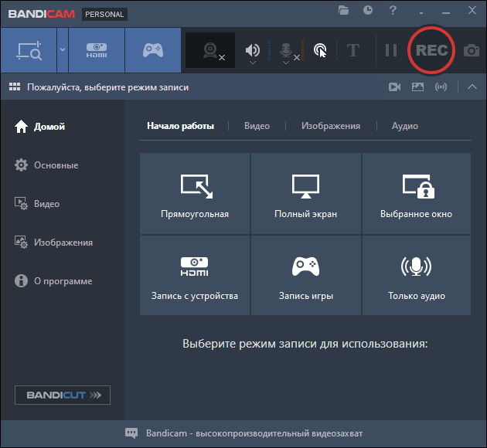Choose Полный экран recording tile

(x=306, y=193)
